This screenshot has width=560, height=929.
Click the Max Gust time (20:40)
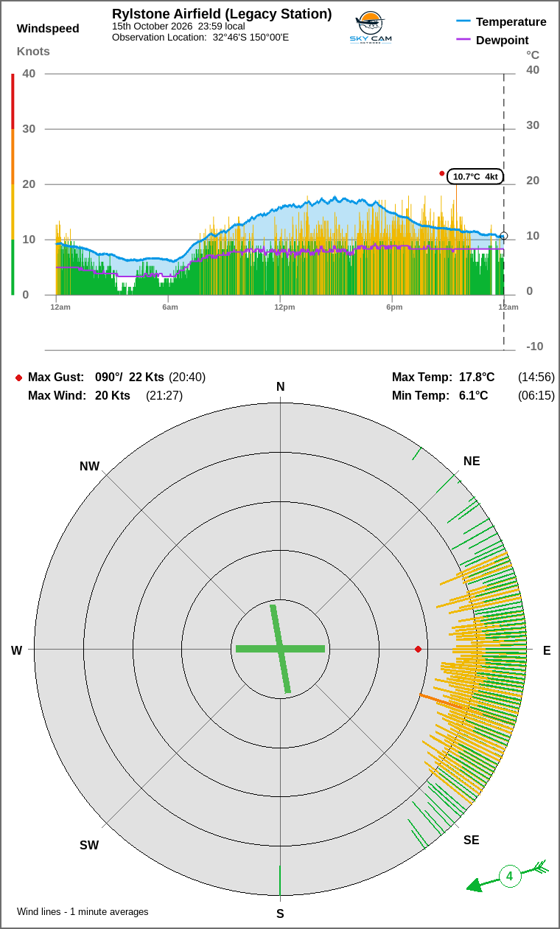(x=187, y=377)
